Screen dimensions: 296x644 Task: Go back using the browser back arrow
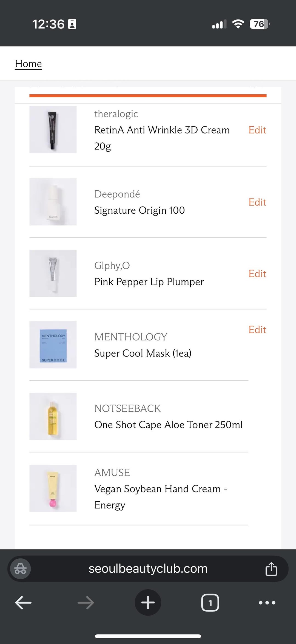pyautogui.click(x=23, y=603)
